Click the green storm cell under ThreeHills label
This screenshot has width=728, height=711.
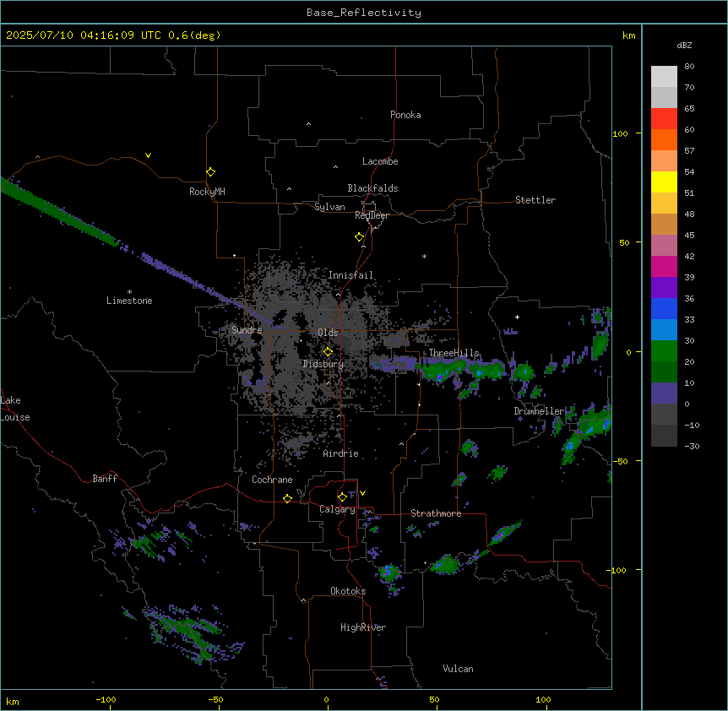[439, 372]
